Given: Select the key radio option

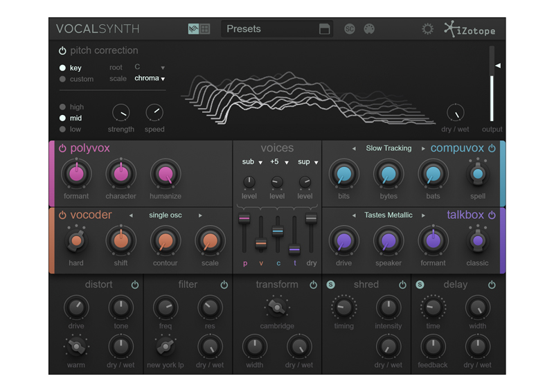Looking at the screenshot, I should pos(62,67).
